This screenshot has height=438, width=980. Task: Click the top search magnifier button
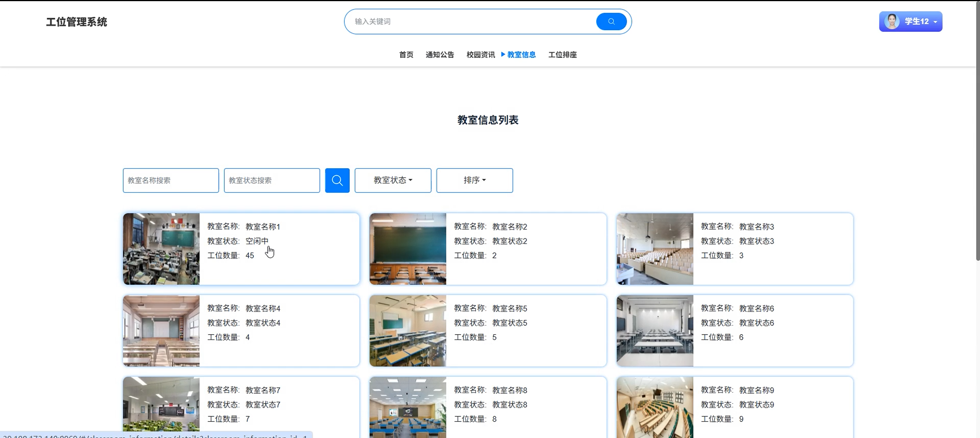[611, 21]
